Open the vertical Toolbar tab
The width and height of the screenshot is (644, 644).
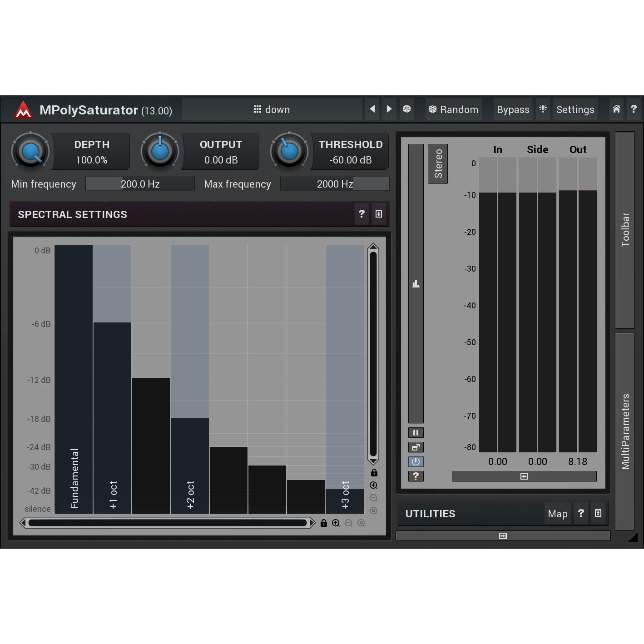[625, 230]
